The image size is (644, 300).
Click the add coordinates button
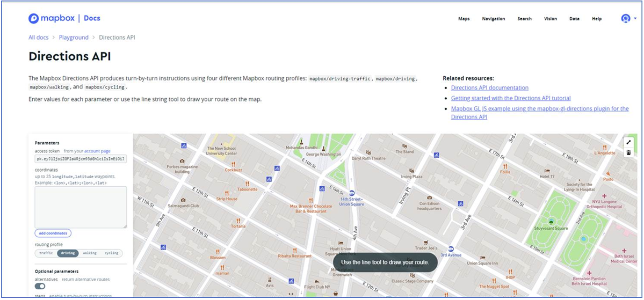tap(53, 233)
